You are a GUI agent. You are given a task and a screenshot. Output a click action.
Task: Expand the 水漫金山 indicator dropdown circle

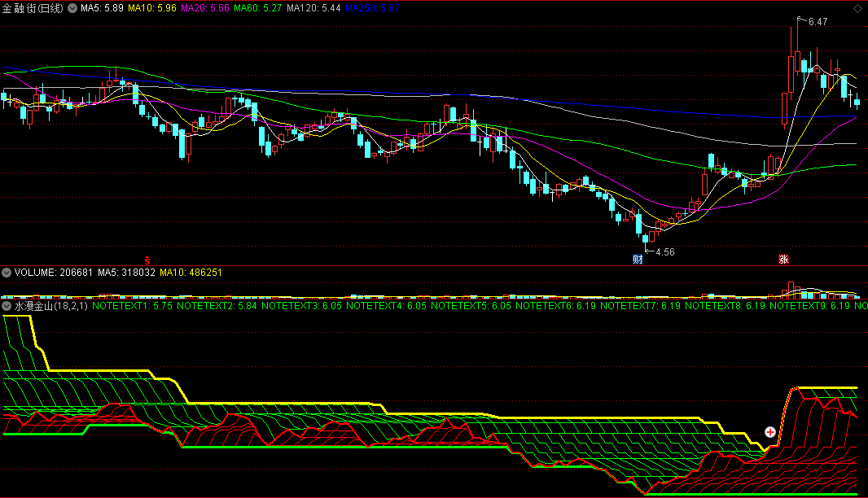pos(7,306)
